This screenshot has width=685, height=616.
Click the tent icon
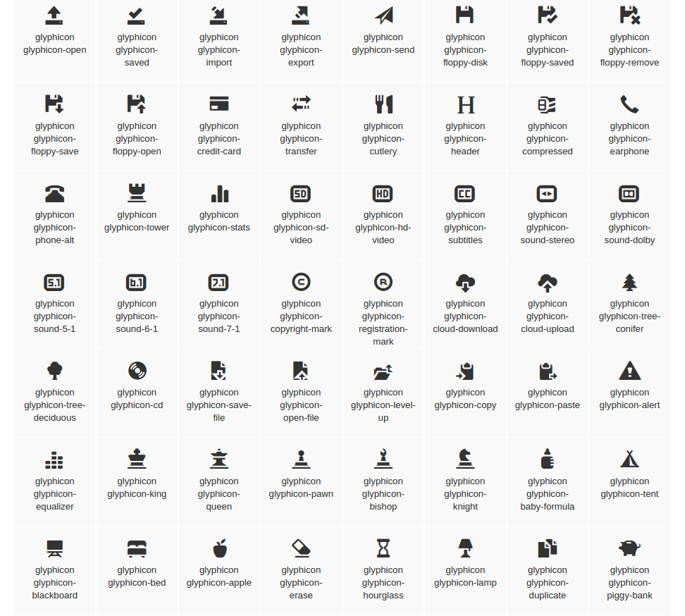(x=629, y=460)
